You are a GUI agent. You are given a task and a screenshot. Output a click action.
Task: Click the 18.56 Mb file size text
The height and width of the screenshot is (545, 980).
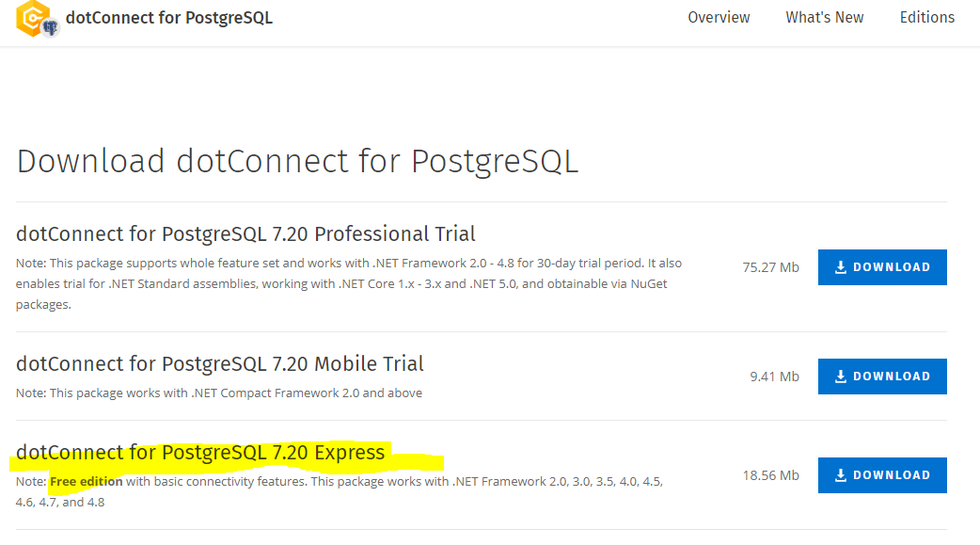click(x=770, y=475)
